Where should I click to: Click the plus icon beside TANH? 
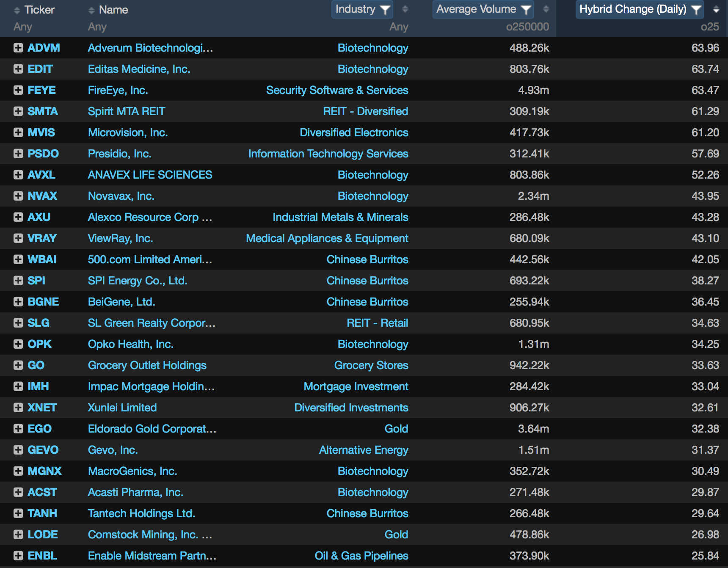click(18, 513)
